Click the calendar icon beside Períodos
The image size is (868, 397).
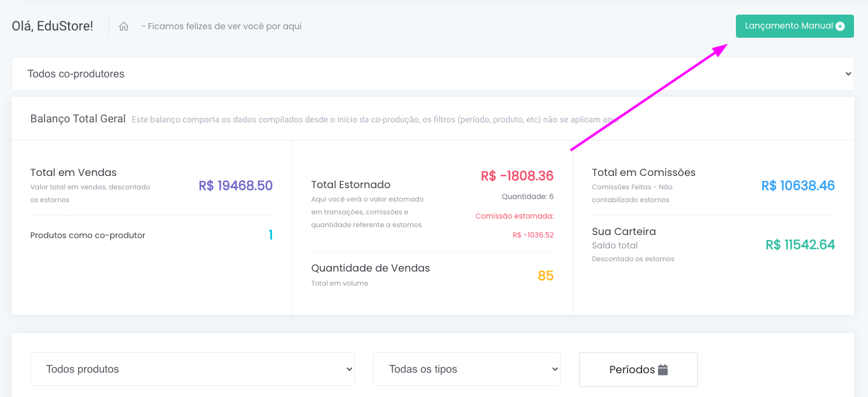click(x=663, y=370)
